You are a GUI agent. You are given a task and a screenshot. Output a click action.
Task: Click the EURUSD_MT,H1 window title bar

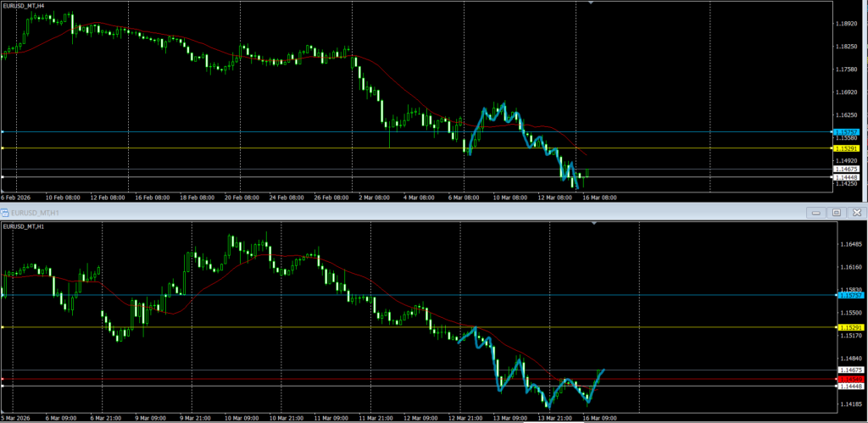(x=339, y=212)
